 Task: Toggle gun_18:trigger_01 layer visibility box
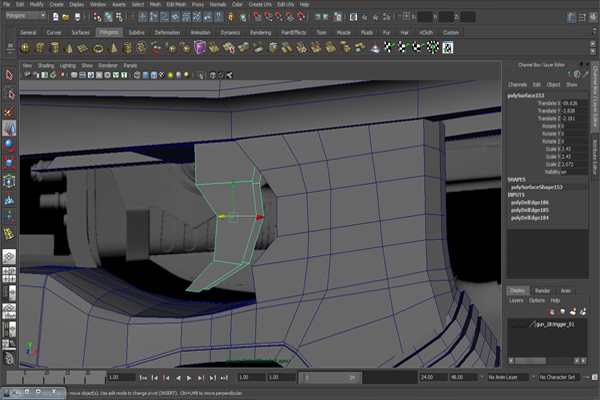pyautogui.click(x=513, y=325)
